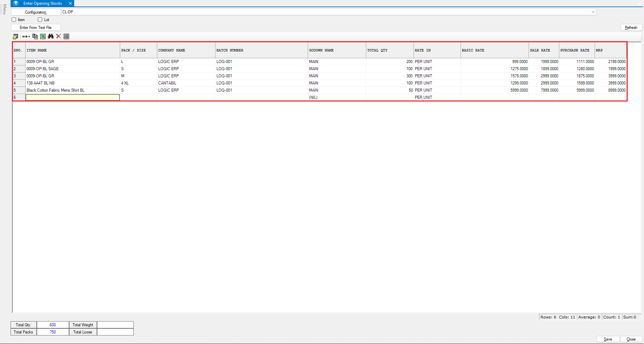Screen dimensions: 644x344
Task: Click the Save button
Action: [x=608, y=339]
